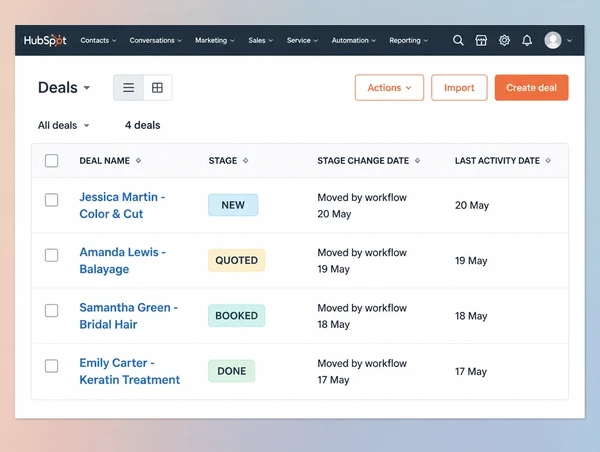Open the Contacts menu

tap(98, 40)
